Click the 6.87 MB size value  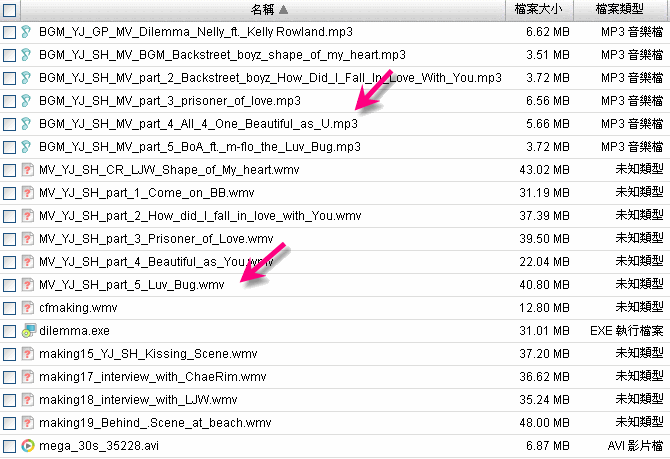tap(548, 446)
